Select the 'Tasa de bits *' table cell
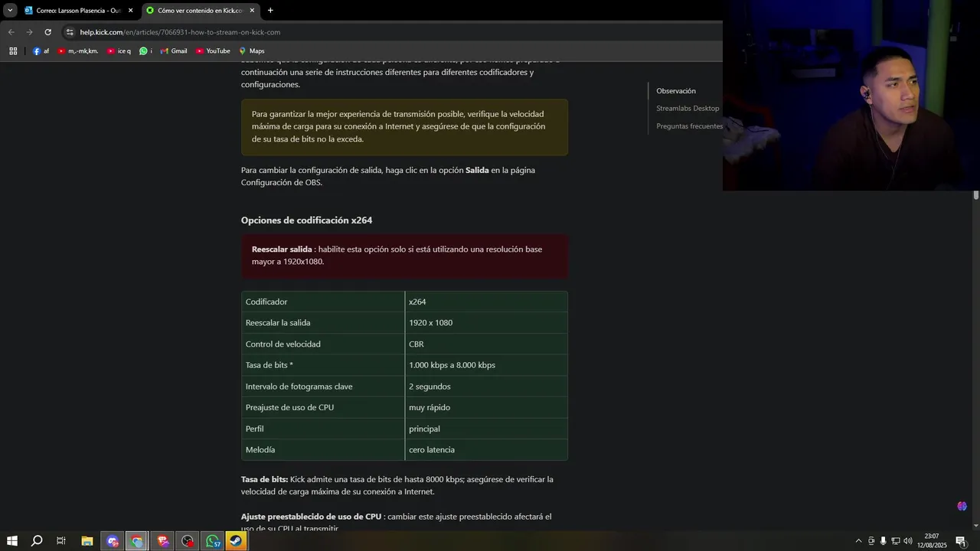This screenshot has height=551, width=980. tap(323, 365)
